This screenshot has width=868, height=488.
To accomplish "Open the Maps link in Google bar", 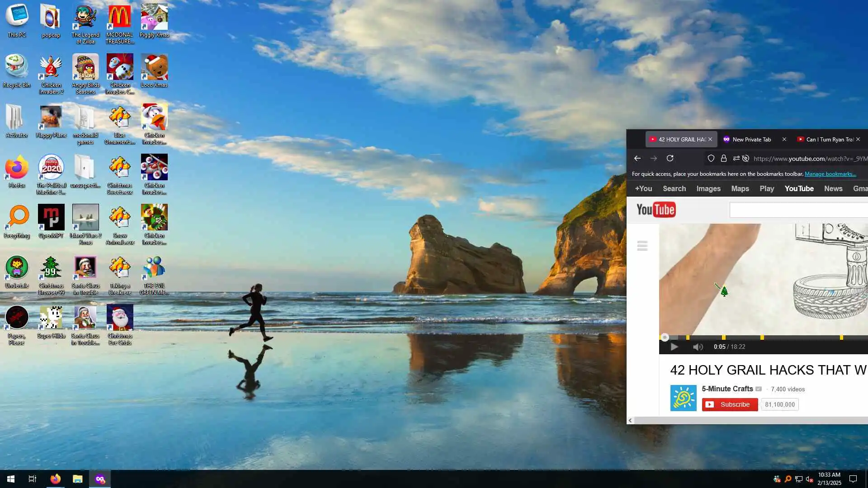I will pos(740,188).
